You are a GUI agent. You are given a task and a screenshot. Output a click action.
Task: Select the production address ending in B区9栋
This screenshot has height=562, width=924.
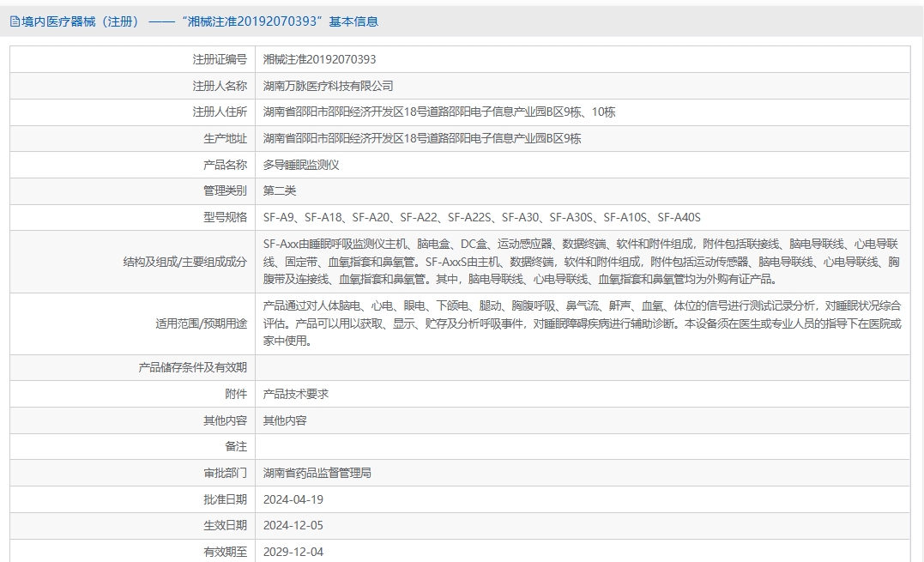[422, 138]
